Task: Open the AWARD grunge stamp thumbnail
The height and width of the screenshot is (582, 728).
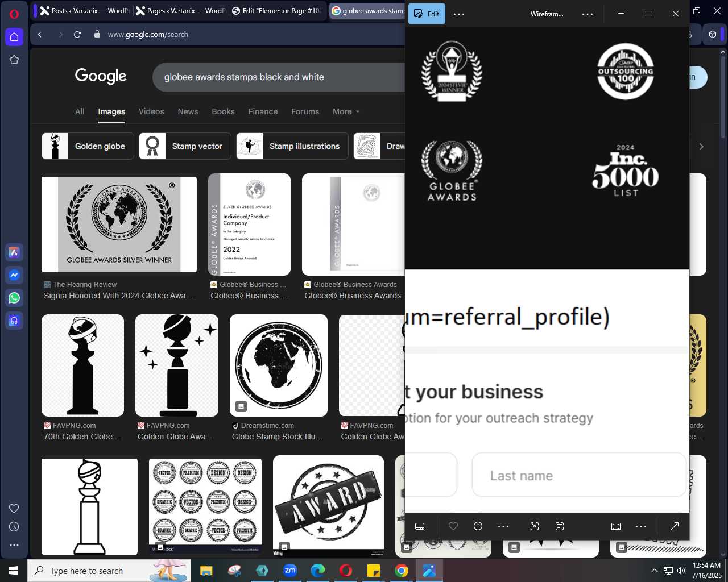Action: [x=328, y=506]
